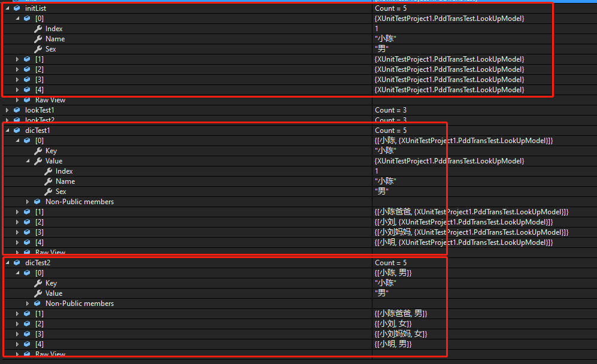597x364 pixels.
Task: Expand element [1] under dicTest1
Action: coord(16,211)
